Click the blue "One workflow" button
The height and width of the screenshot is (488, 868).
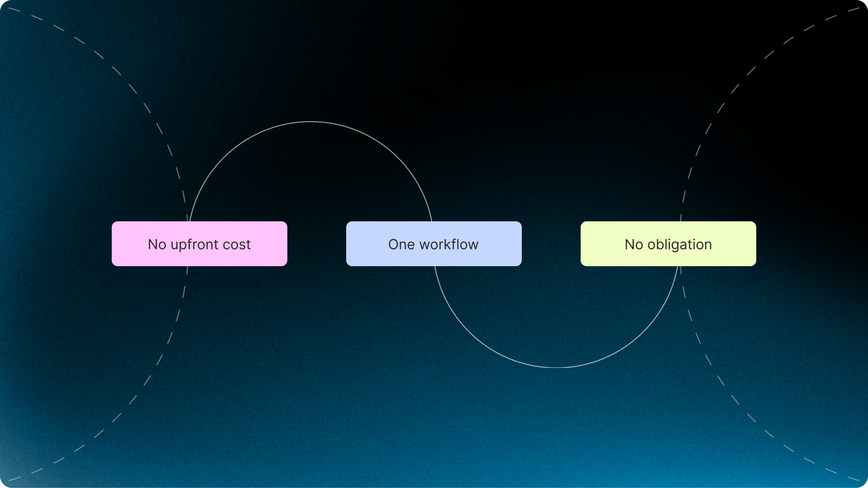(x=434, y=244)
